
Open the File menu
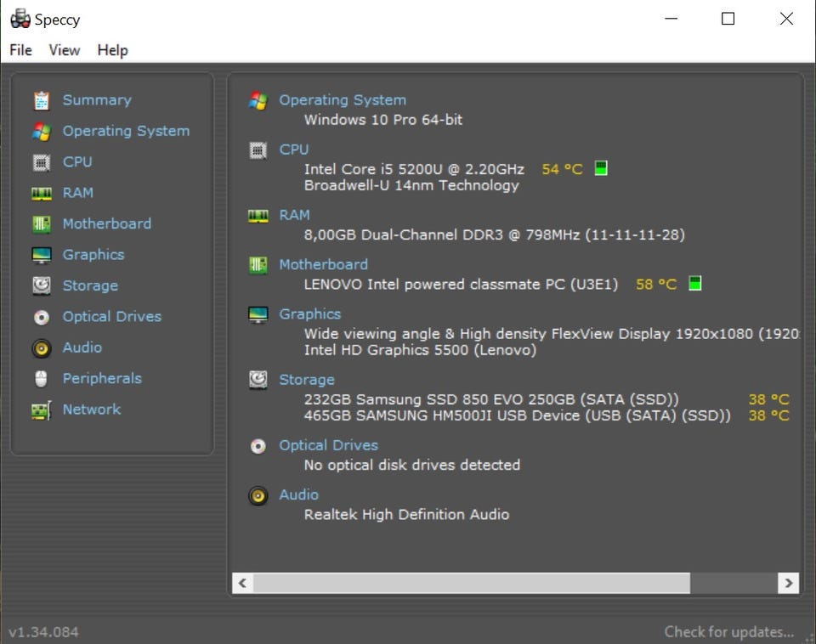[x=20, y=50]
